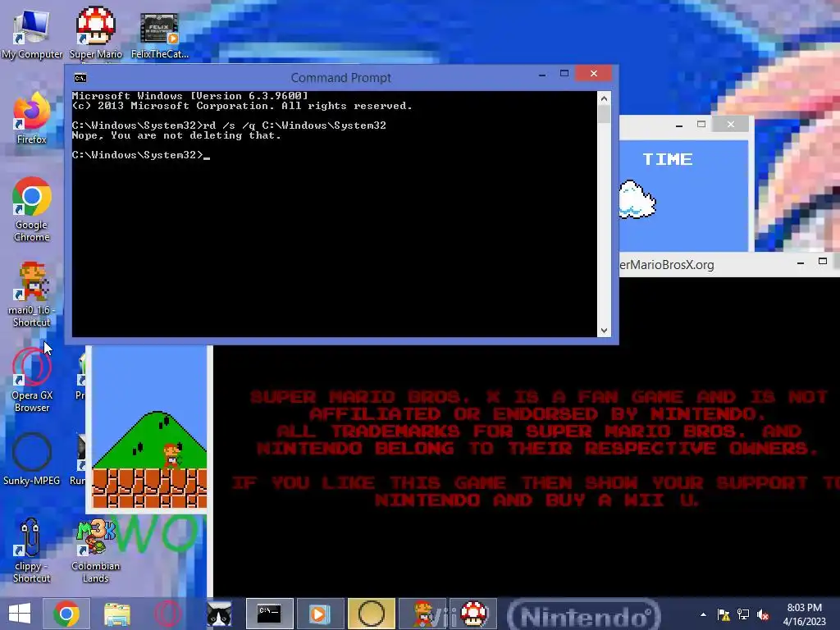
Task: Open Opera GX from the taskbar
Action: pyautogui.click(x=167, y=614)
